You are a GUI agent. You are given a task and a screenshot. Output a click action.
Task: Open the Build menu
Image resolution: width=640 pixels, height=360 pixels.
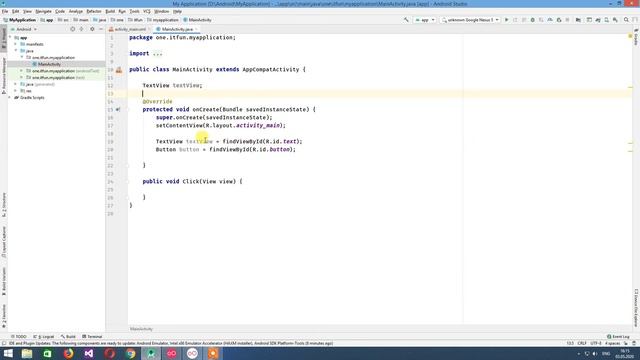tap(110, 11)
